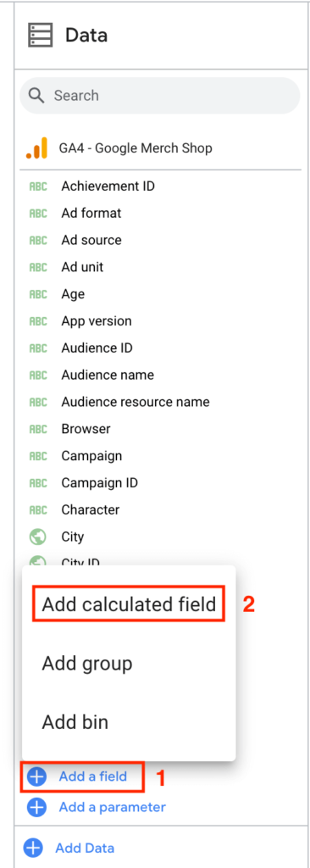Click ABC type icon beside Ad source

[x=38, y=240]
